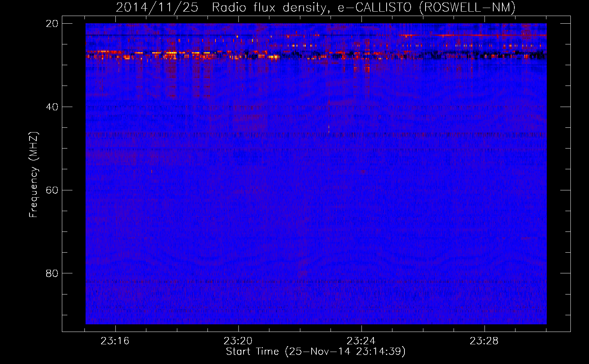589x364 pixels.
Task: Click the frequency axis value '80'
Action: pyautogui.click(x=52, y=273)
